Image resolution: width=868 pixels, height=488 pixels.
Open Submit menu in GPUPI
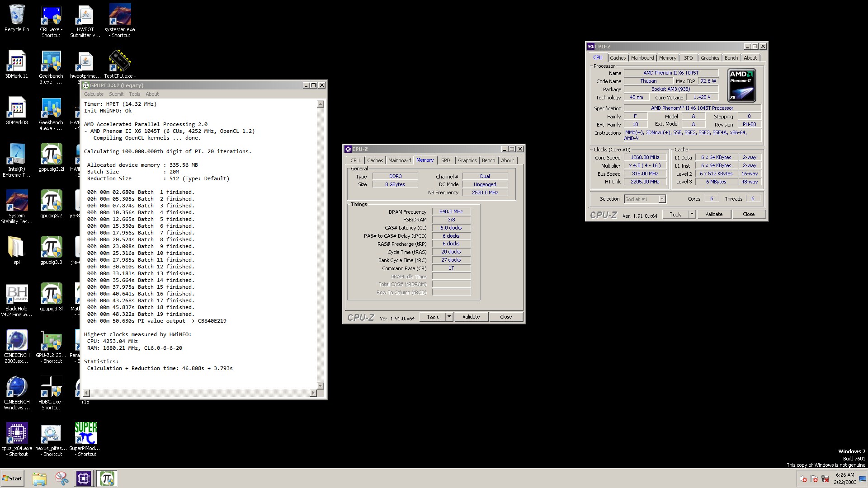click(x=116, y=94)
